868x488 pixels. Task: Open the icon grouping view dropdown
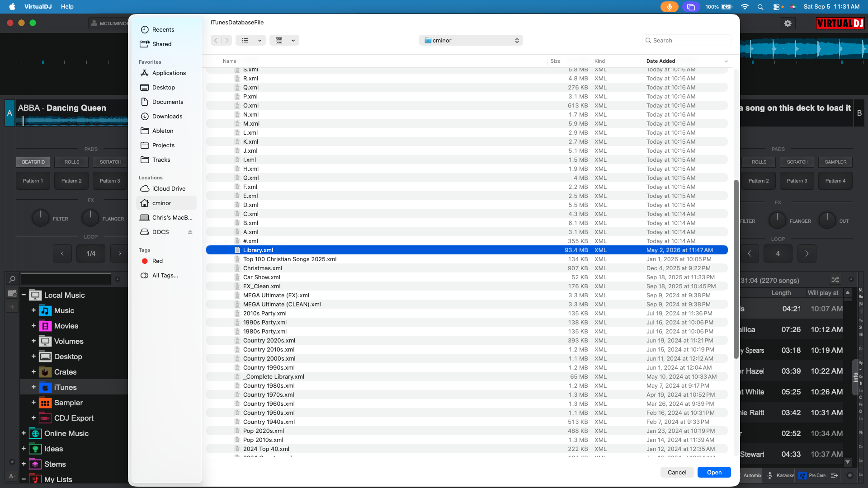tap(284, 41)
